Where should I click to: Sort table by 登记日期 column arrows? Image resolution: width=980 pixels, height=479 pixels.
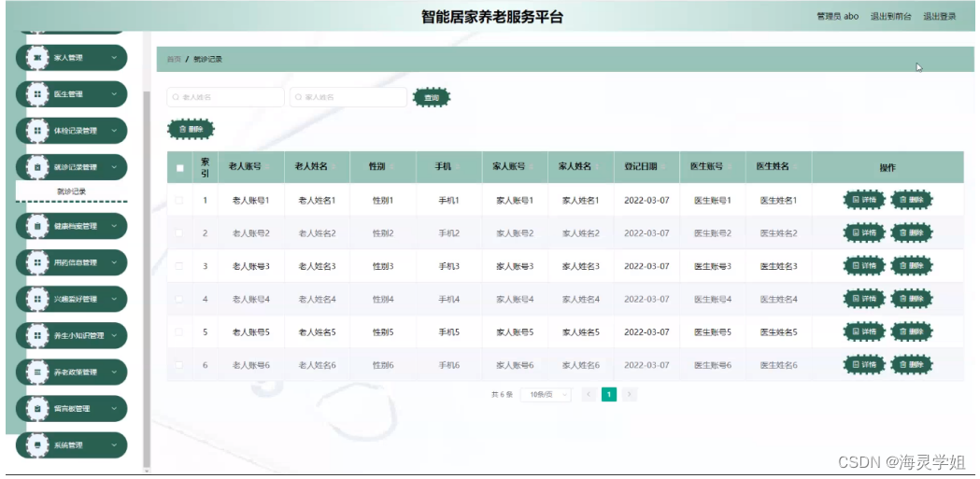click(x=663, y=167)
